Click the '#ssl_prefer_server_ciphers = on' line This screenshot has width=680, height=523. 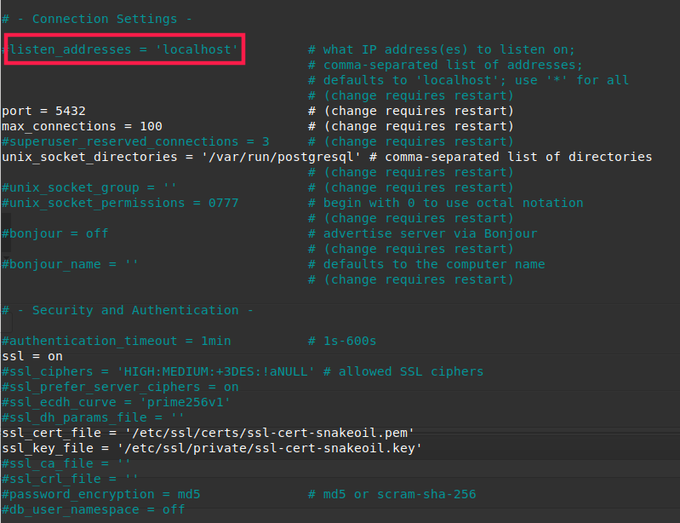[x=120, y=387]
